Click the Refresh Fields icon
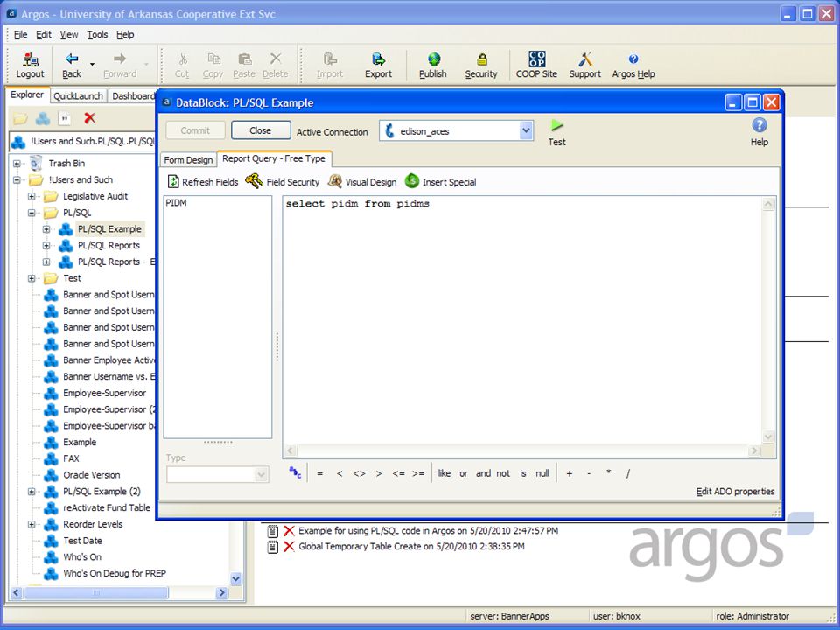 173,182
